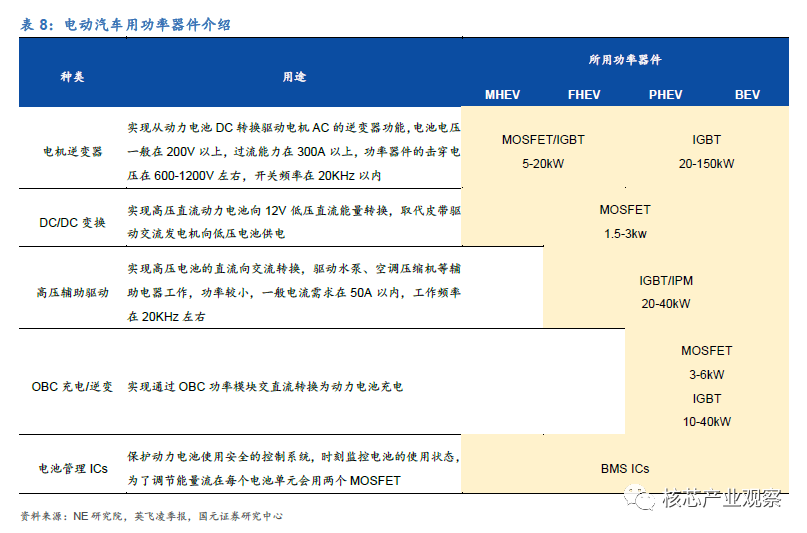Click the 用途 column header
The width and height of the screenshot is (807, 533).
click(x=293, y=77)
